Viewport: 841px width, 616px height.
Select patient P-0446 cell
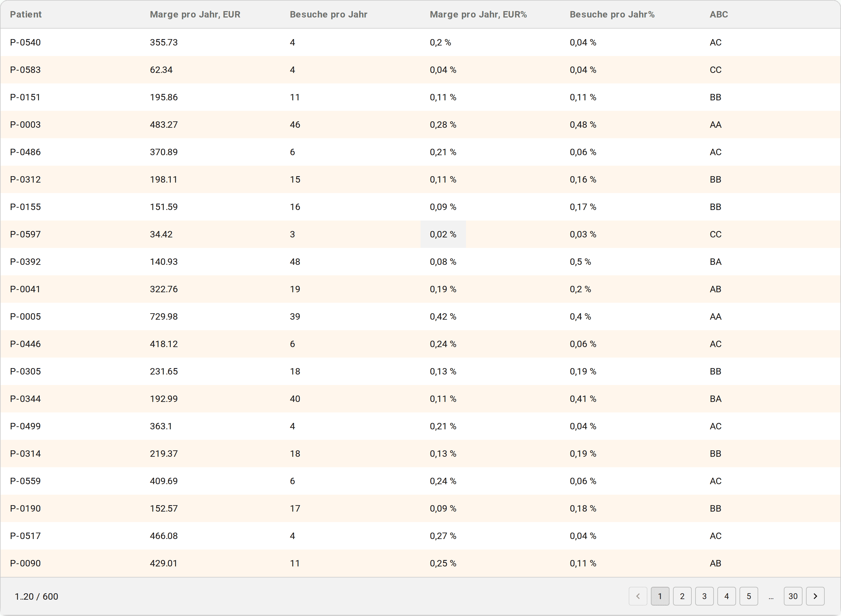tap(25, 344)
